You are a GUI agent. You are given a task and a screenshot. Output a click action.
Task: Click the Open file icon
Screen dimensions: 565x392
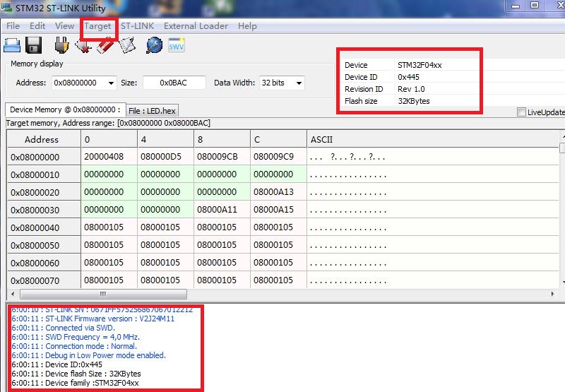[12, 46]
